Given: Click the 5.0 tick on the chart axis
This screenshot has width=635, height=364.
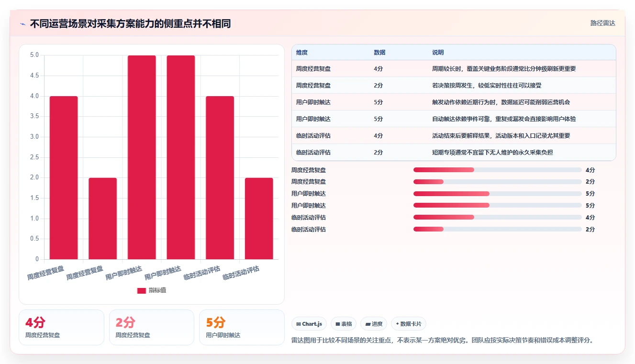Looking at the screenshot, I should click(34, 55).
